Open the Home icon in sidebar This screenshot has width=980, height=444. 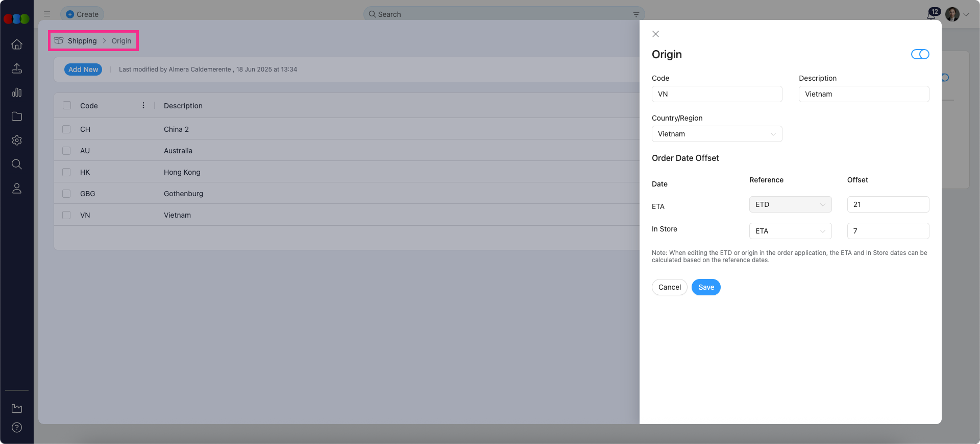17,44
